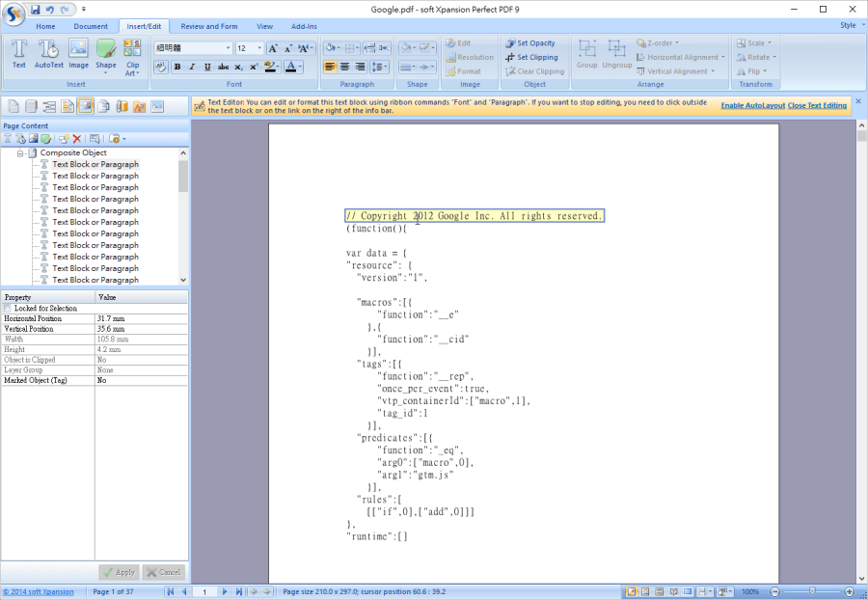Open the 2014 soft Xpansion link
The width and height of the screenshot is (868, 600).
coord(39,591)
